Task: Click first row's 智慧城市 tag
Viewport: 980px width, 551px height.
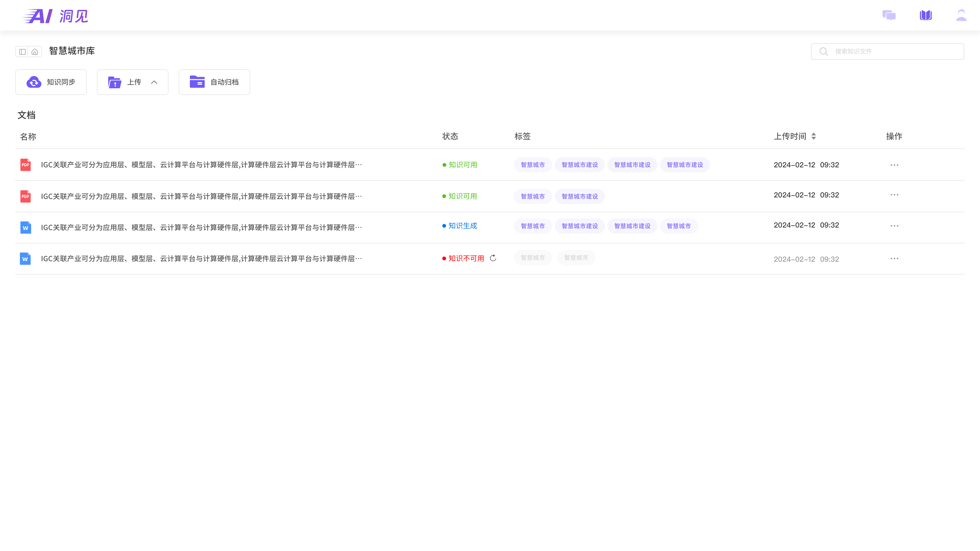Action: (x=533, y=165)
